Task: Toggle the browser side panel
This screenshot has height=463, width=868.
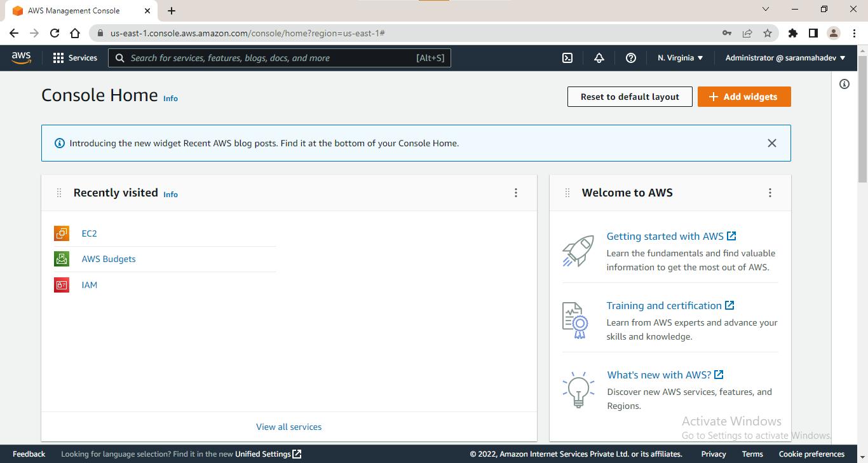Action: [813, 33]
